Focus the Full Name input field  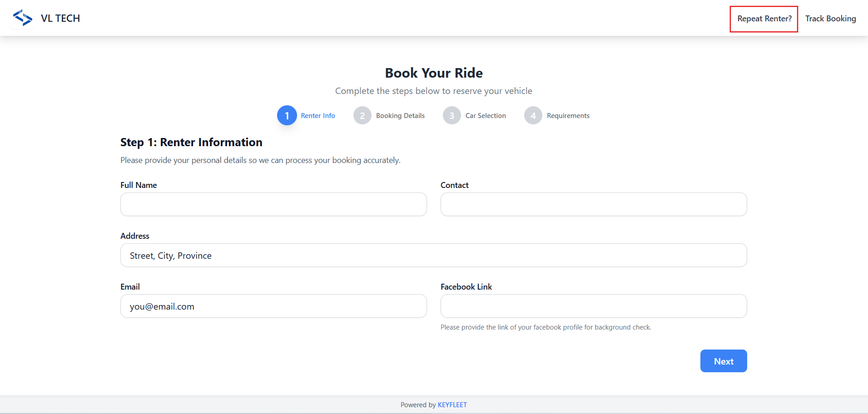[x=273, y=204]
